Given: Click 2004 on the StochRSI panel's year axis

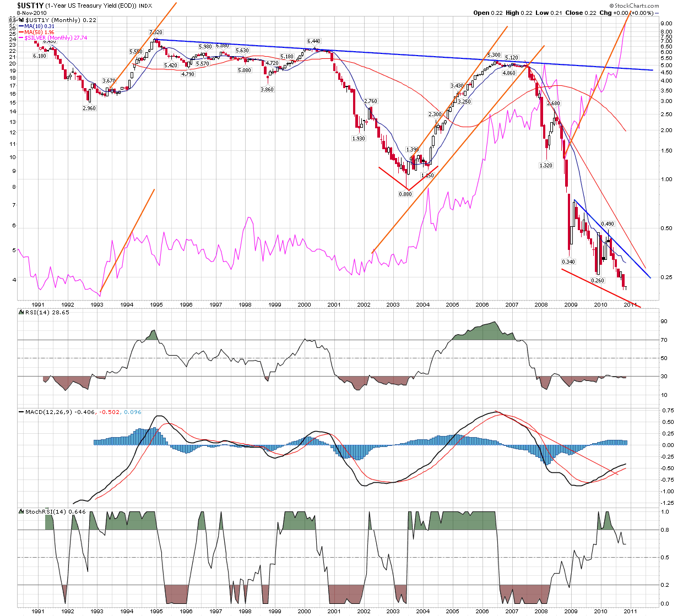Looking at the screenshot, I should 422,611.
